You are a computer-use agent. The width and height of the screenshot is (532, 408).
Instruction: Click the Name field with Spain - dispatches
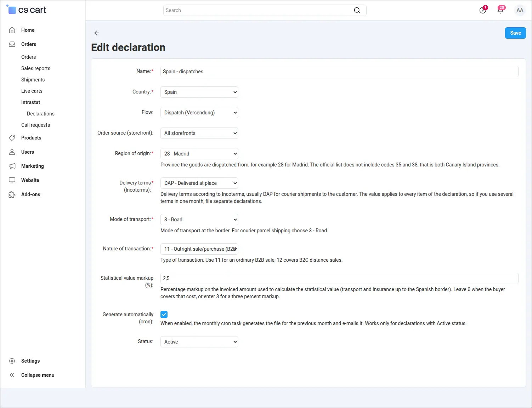(x=339, y=72)
